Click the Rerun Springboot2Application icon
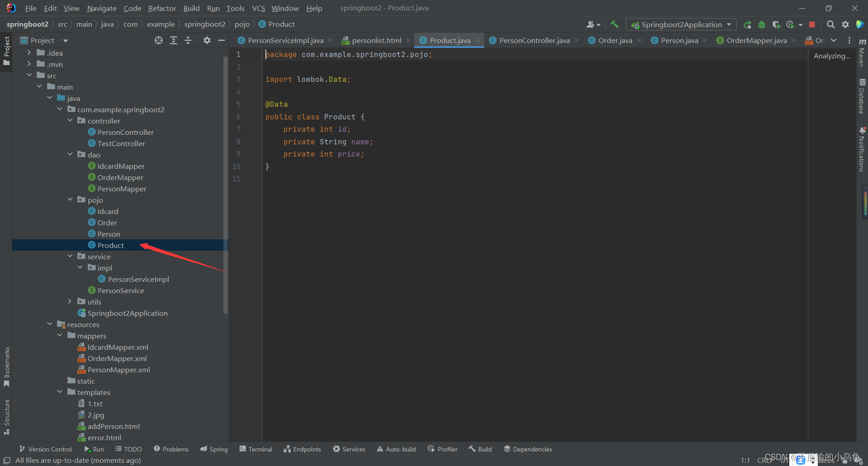 click(x=747, y=24)
